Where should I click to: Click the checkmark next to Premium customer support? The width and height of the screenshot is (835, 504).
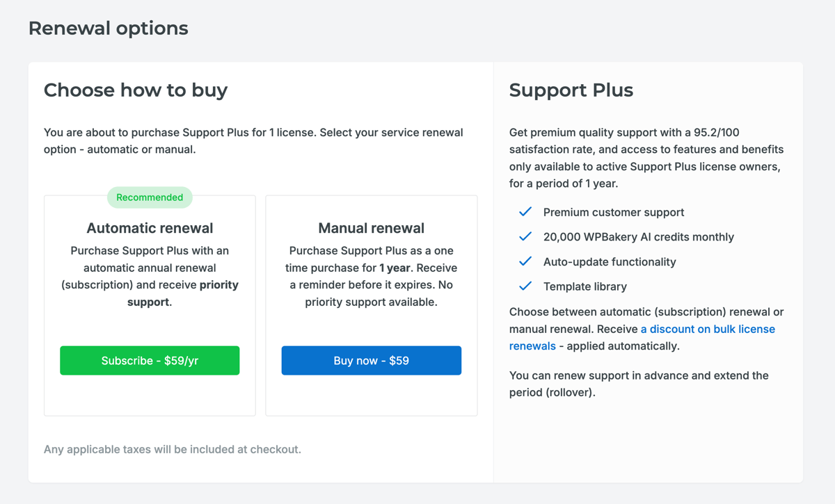525,212
